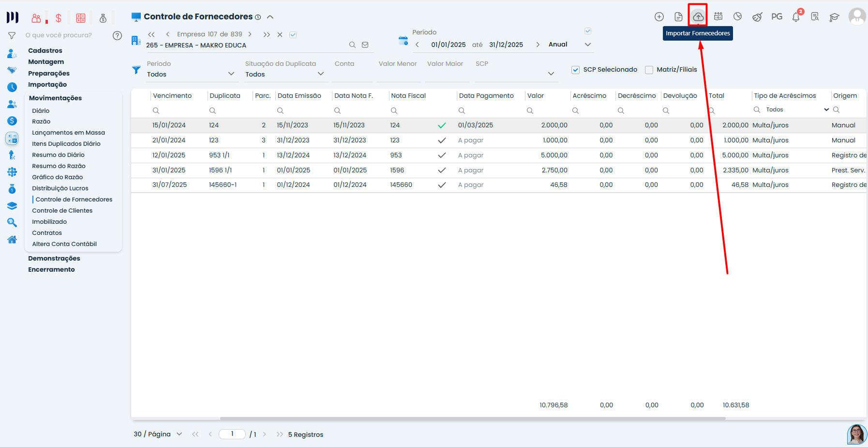The width and height of the screenshot is (868, 447).
Task: Click the pie chart icon in toolbar
Action: (x=737, y=17)
